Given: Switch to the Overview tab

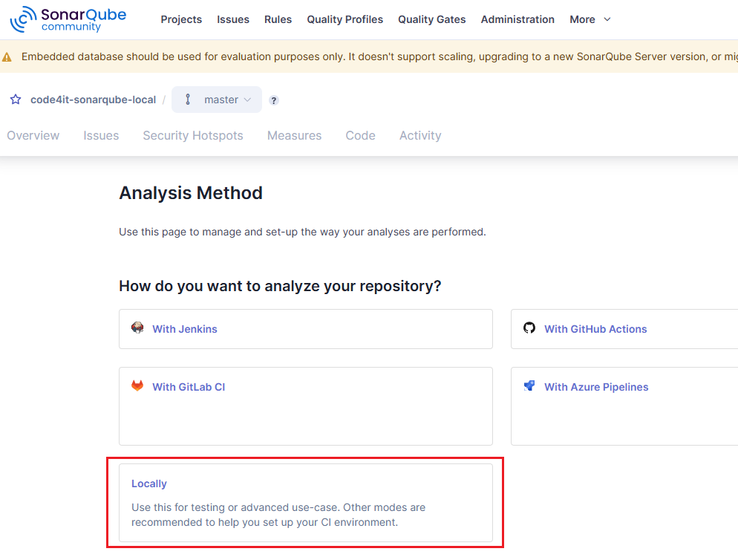Looking at the screenshot, I should [x=33, y=136].
